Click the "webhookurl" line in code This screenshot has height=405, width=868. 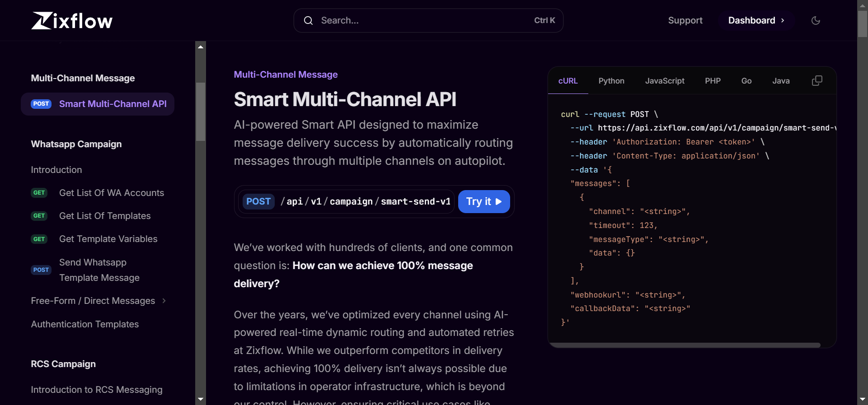tap(628, 295)
